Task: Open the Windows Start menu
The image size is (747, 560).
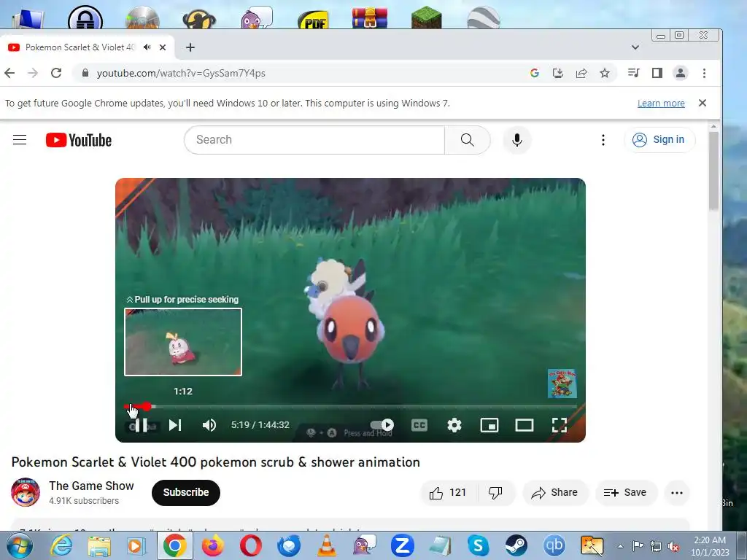Action: tap(20, 545)
